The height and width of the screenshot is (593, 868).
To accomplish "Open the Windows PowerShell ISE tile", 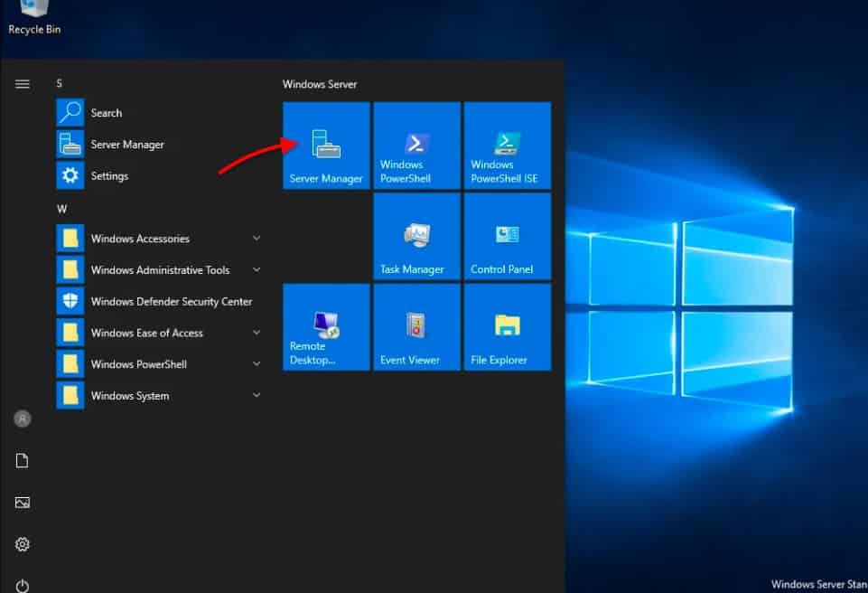I will click(508, 146).
